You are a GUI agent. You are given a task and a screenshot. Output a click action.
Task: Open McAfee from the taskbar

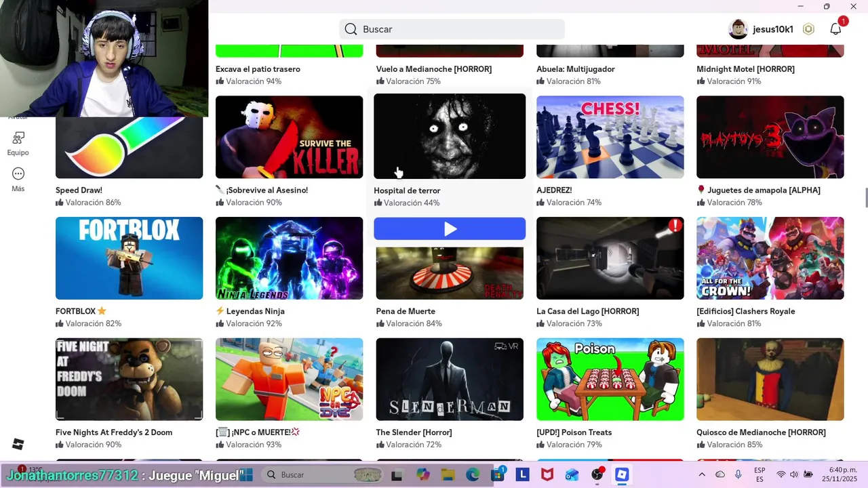click(547, 474)
